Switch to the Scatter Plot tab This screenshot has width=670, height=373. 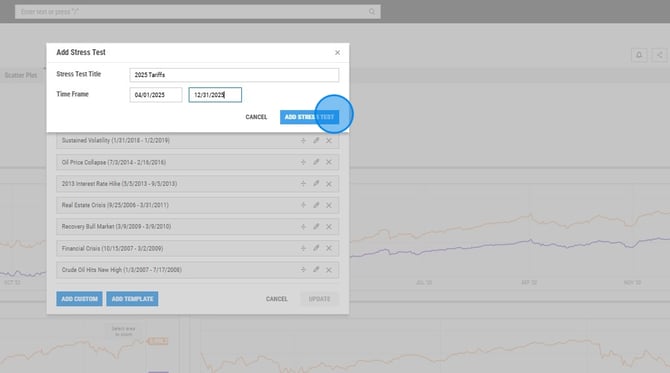(21, 75)
